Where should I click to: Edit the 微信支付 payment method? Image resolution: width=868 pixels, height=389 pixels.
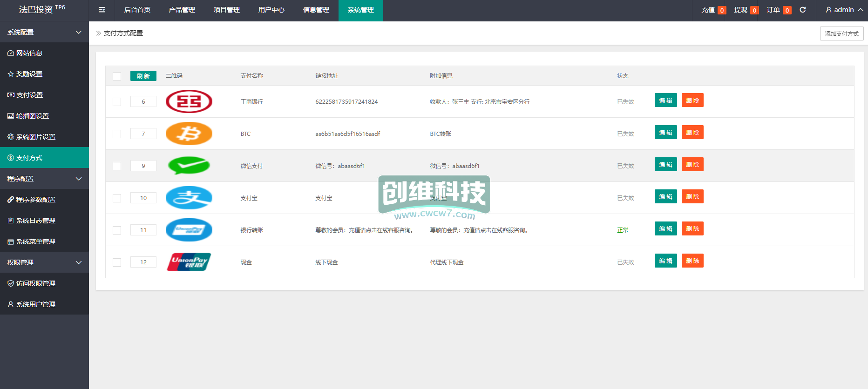click(666, 164)
